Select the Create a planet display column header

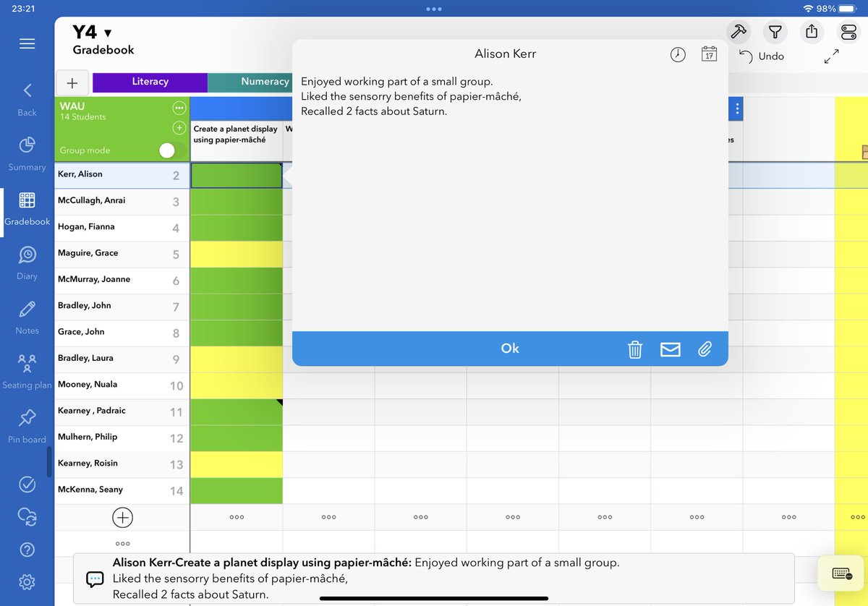point(237,140)
